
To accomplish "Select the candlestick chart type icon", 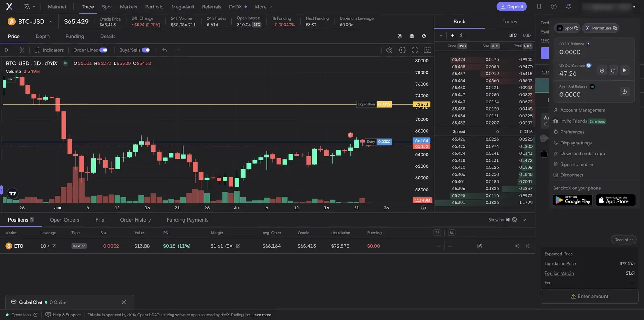I will [x=22, y=50].
